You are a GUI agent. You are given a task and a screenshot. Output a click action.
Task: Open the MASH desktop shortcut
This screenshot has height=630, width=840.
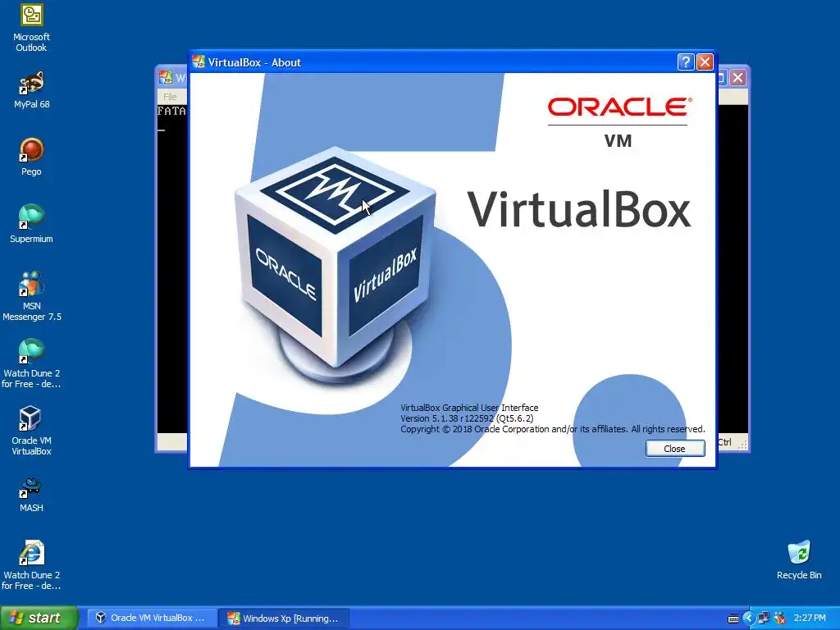pos(31,495)
